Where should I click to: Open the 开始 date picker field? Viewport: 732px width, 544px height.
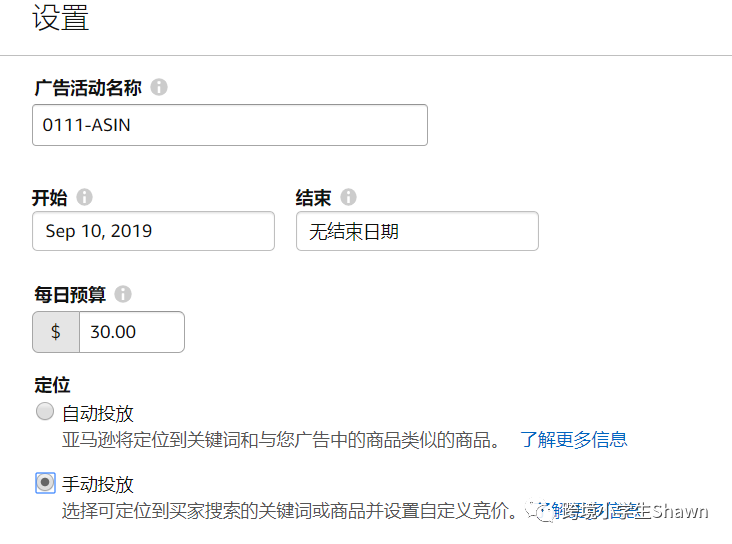[x=153, y=231]
